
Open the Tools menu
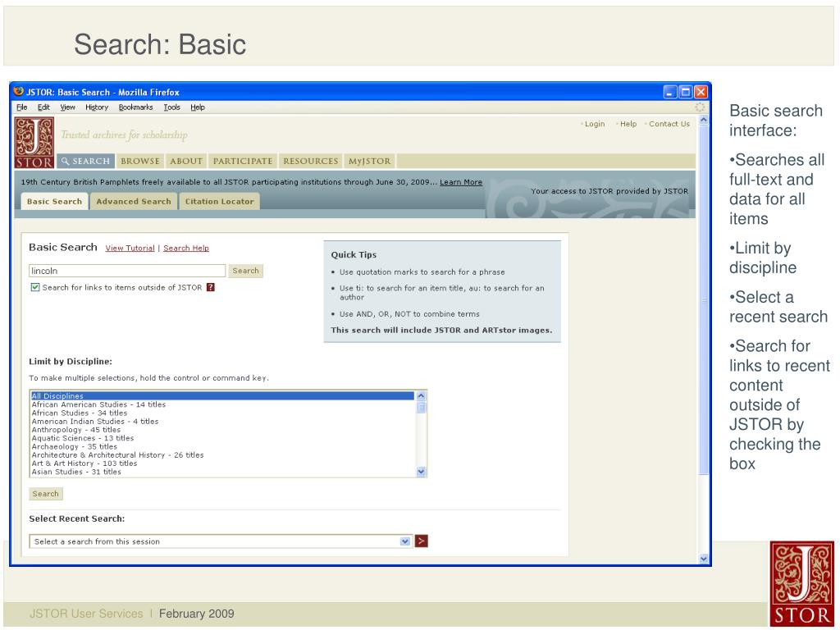tap(172, 107)
